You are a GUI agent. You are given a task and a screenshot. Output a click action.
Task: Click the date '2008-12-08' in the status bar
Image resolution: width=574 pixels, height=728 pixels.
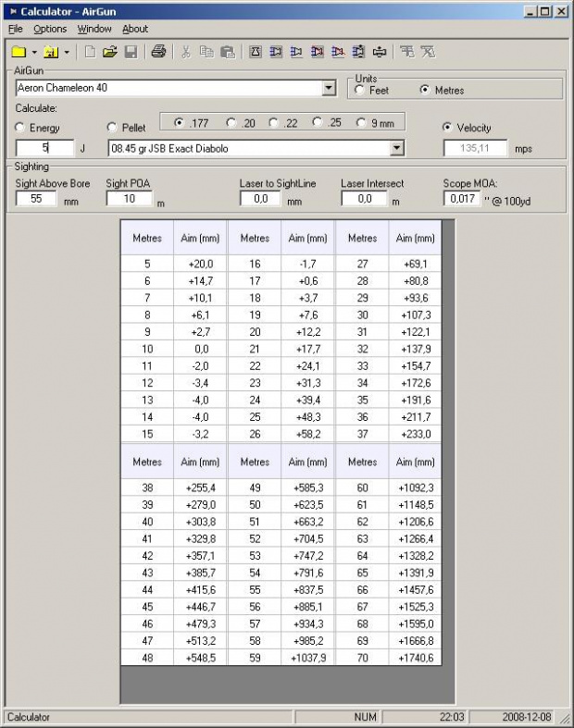click(527, 717)
